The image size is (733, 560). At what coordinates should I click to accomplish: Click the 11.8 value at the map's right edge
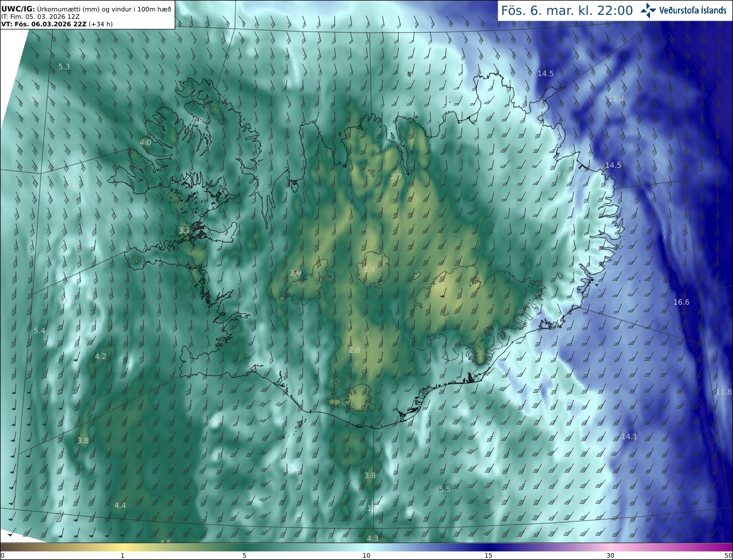pyautogui.click(x=723, y=392)
